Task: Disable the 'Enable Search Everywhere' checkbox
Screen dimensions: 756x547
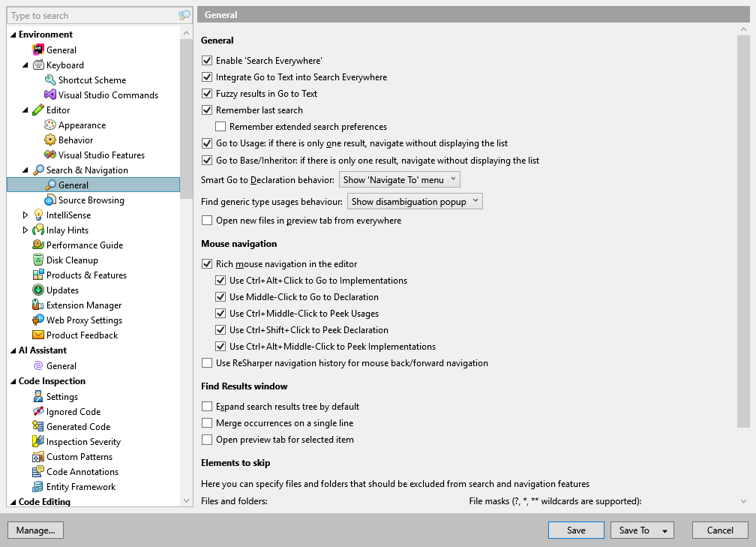Action: pos(206,60)
